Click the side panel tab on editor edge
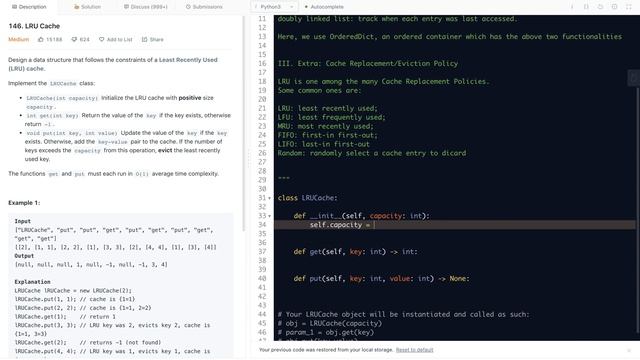Image resolution: width=640 pixels, height=360 pixels. coord(633,78)
